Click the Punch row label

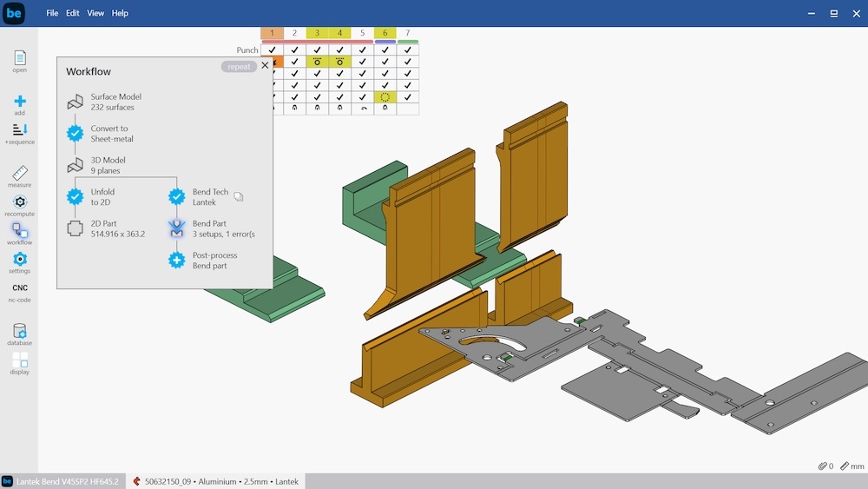coord(247,50)
